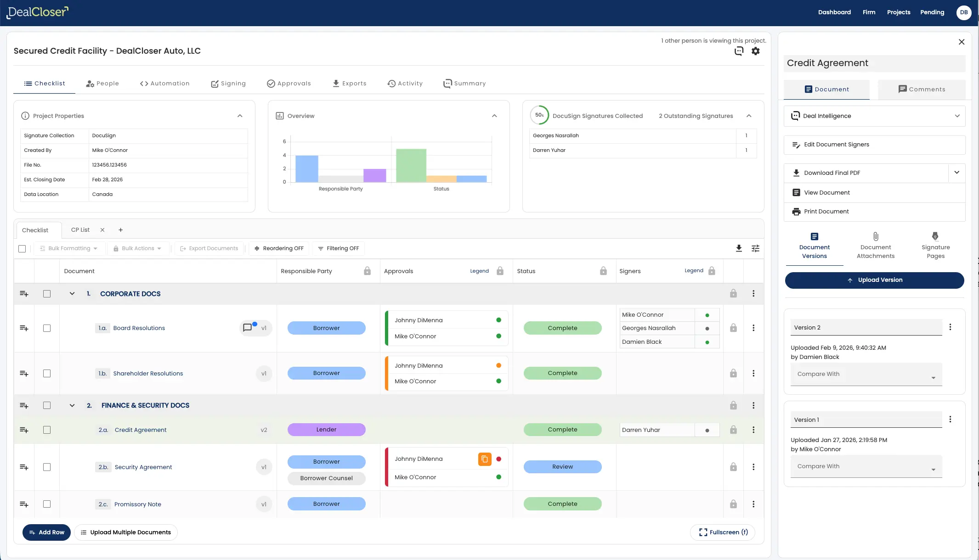Open three-dot menu for Version 2
Viewport: 979px width, 560px height.
coord(950,327)
